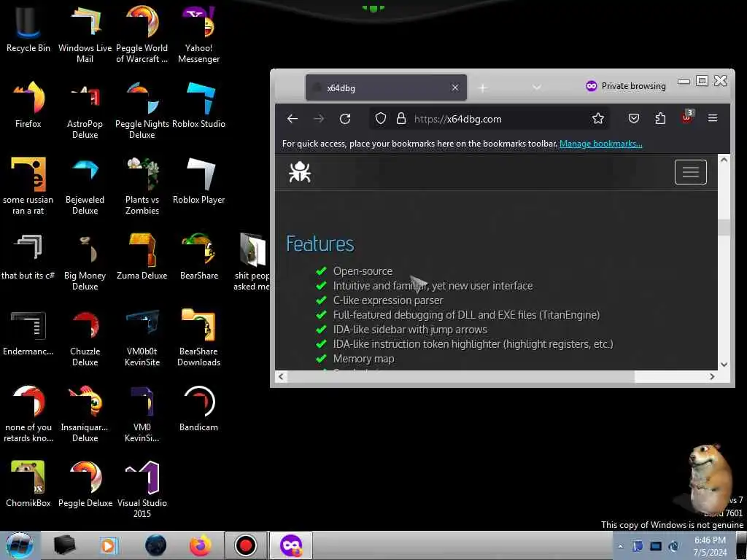Launch Yahoo! Messenger desktop shortcut
The height and width of the screenshot is (560, 747).
pos(198,34)
